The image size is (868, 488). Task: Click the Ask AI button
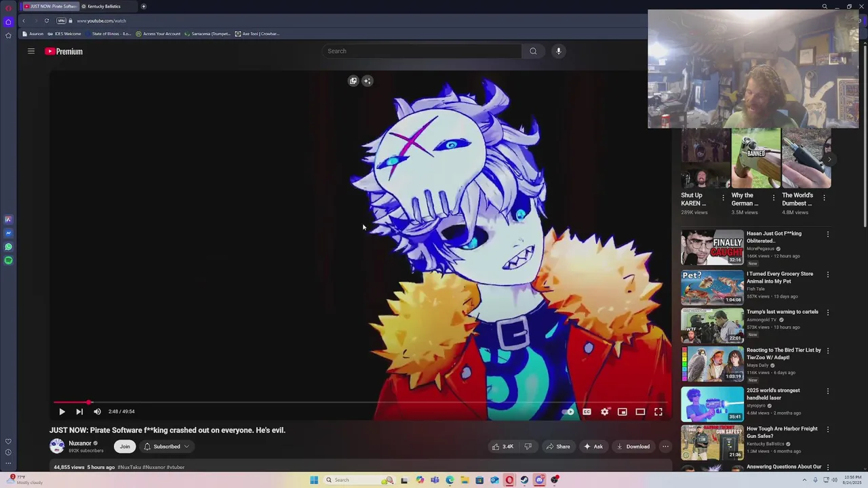[593, 447]
